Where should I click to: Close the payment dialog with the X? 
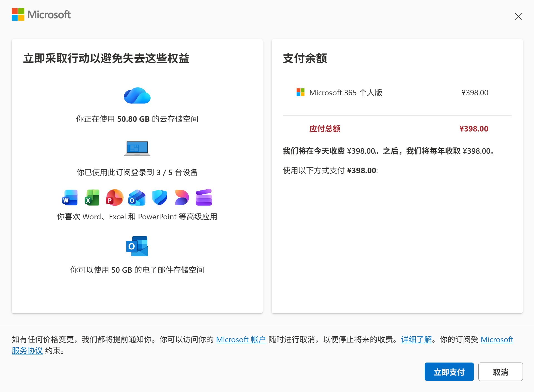[x=518, y=16]
